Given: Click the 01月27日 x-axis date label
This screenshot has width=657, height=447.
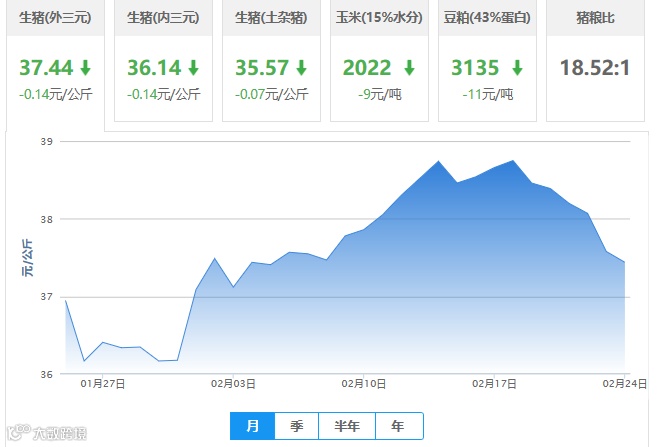Looking at the screenshot, I should pyautogui.click(x=103, y=384).
